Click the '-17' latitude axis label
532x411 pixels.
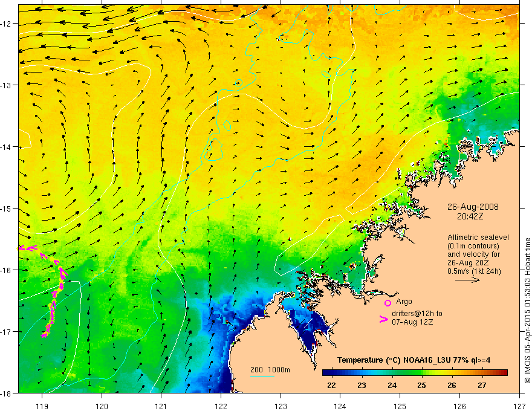click(x=6, y=332)
